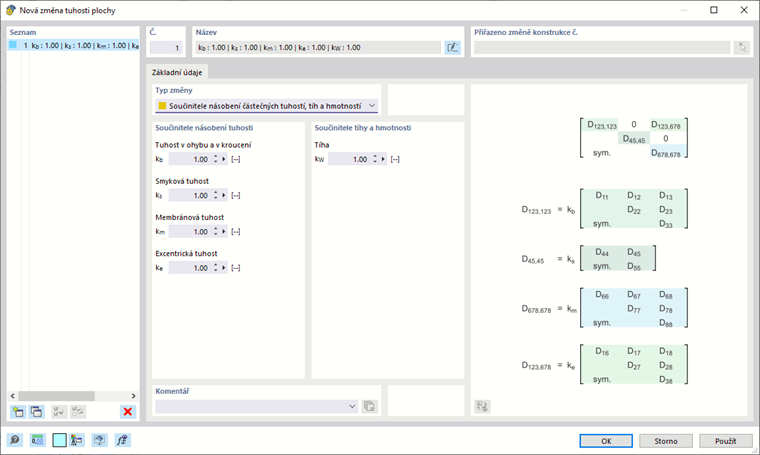Delete the selected entry with red X
The width and height of the screenshot is (760, 455).
[x=127, y=411]
